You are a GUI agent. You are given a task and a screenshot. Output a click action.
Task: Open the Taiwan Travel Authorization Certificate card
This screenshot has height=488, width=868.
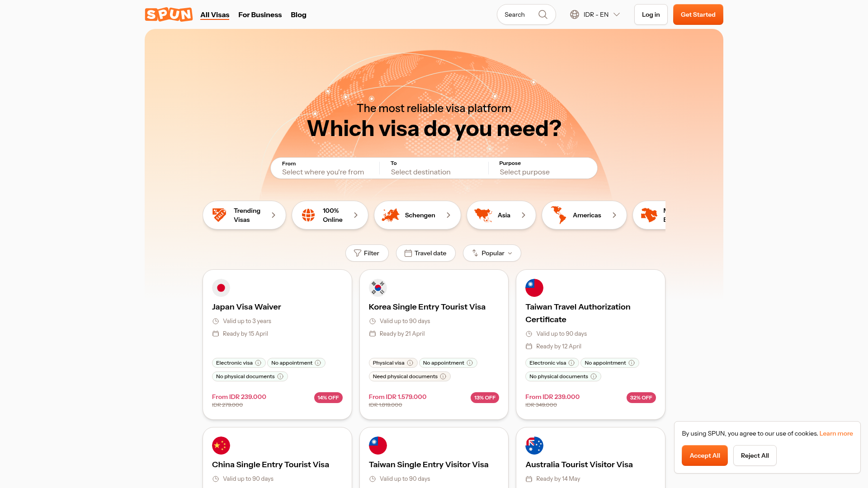pyautogui.click(x=590, y=344)
